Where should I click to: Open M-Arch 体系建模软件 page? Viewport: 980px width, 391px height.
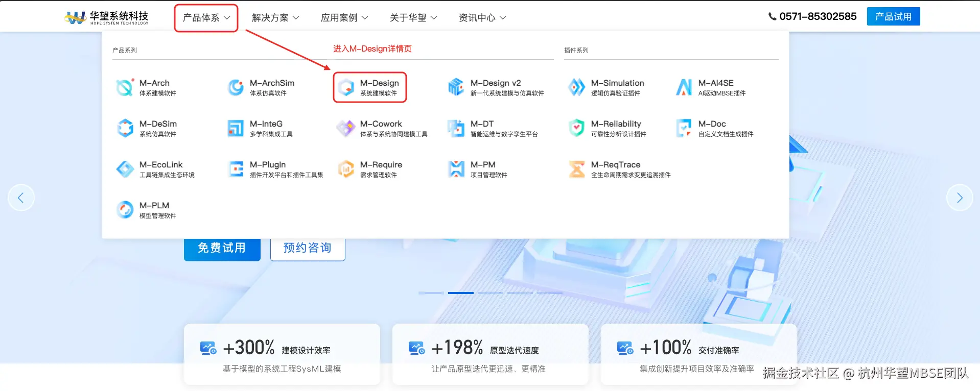pyautogui.click(x=147, y=87)
